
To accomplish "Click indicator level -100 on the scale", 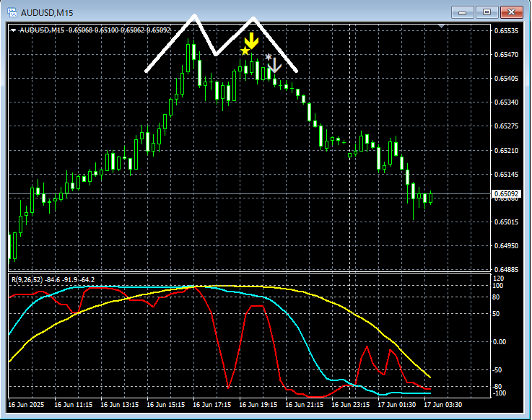I will (x=499, y=393).
